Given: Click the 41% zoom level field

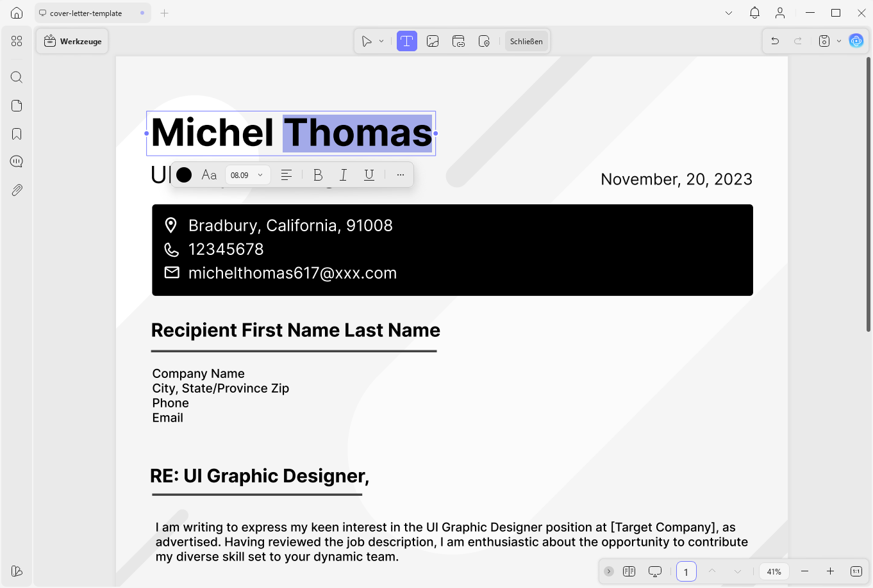Looking at the screenshot, I should [774, 571].
